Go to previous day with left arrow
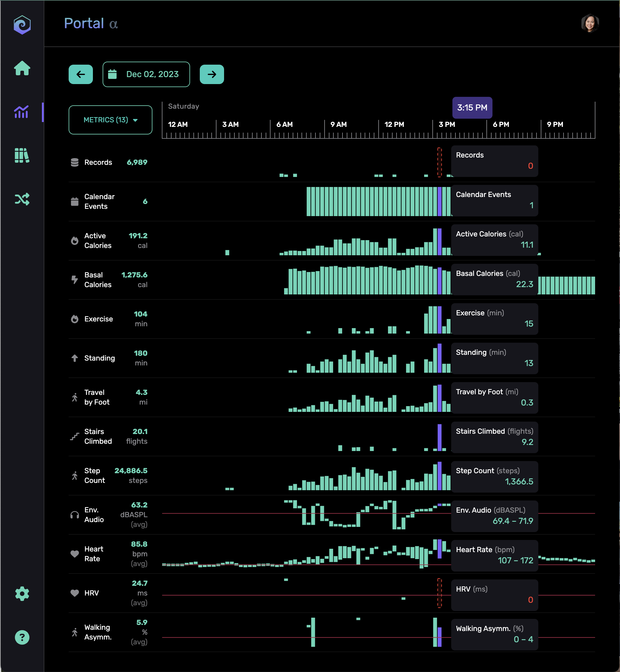The image size is (620, 672). 80,74
